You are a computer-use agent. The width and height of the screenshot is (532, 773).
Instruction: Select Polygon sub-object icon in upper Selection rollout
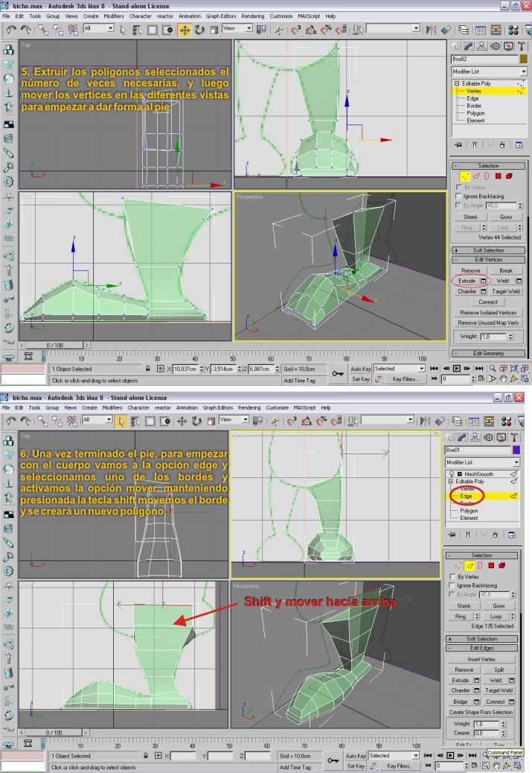498,176
